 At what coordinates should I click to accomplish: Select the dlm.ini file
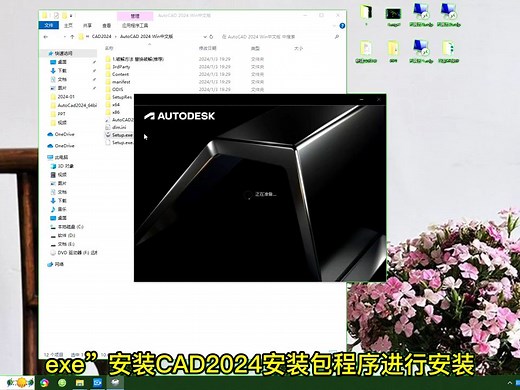point(116,127)
